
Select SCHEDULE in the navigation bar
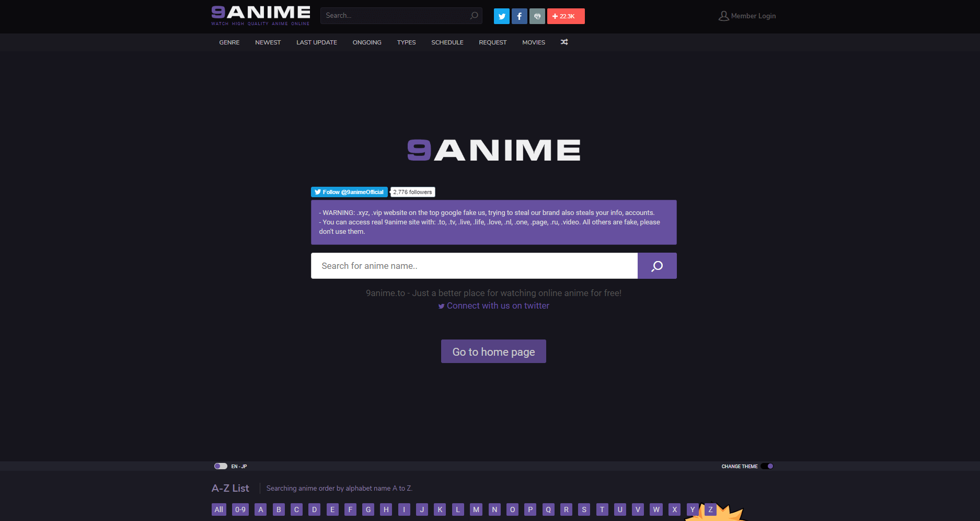click(x=447, y=42)
